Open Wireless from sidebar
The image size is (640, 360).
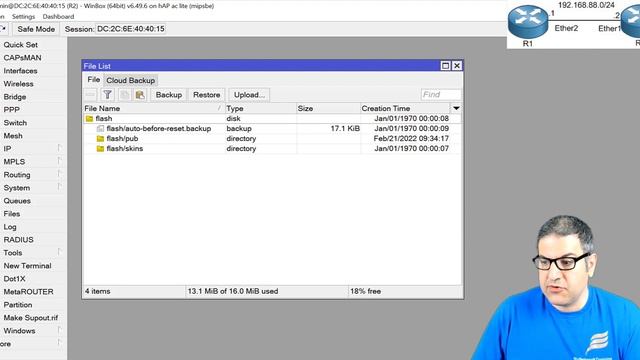pyautogui.click(x=18, y=84)
